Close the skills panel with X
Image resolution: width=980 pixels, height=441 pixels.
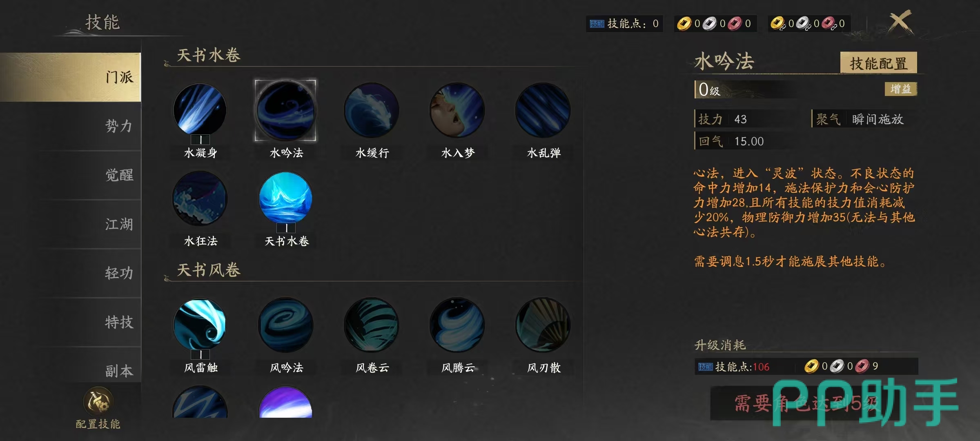(900, 22)
